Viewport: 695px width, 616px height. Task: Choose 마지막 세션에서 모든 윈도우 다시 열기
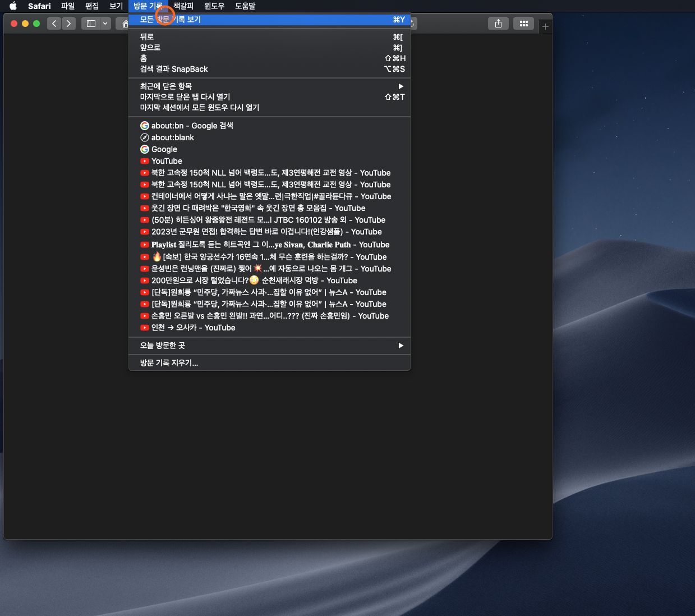pos(270,108)
